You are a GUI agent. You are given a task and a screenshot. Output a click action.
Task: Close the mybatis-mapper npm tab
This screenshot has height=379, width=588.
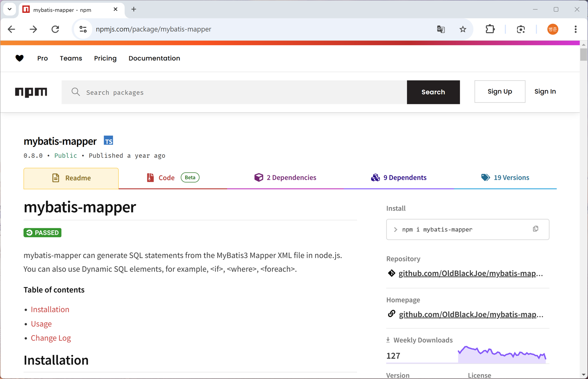[115, 9]
